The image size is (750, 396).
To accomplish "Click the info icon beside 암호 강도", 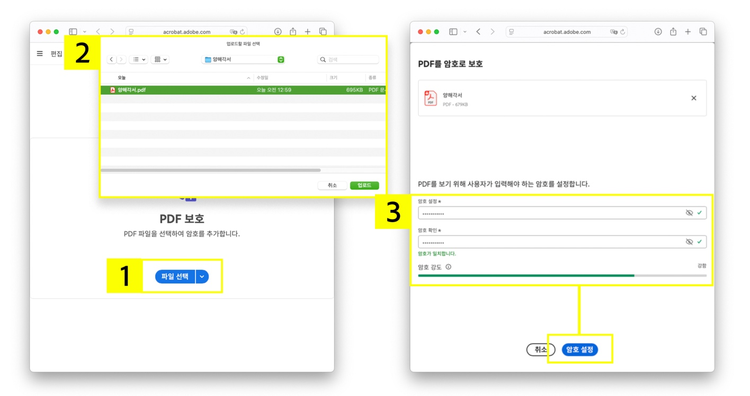I will pos(448,267).
